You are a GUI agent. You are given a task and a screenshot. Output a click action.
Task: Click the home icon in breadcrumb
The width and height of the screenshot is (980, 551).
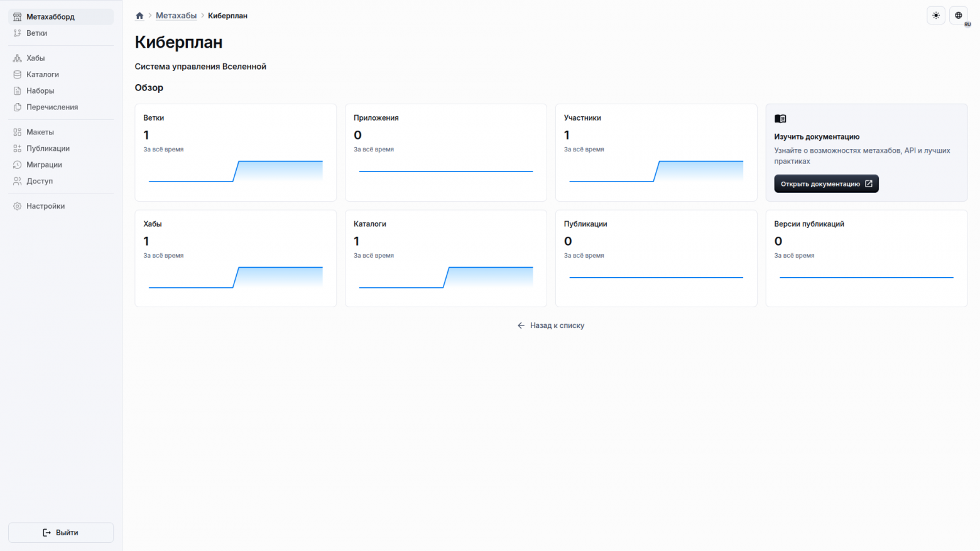coord(139,16)
